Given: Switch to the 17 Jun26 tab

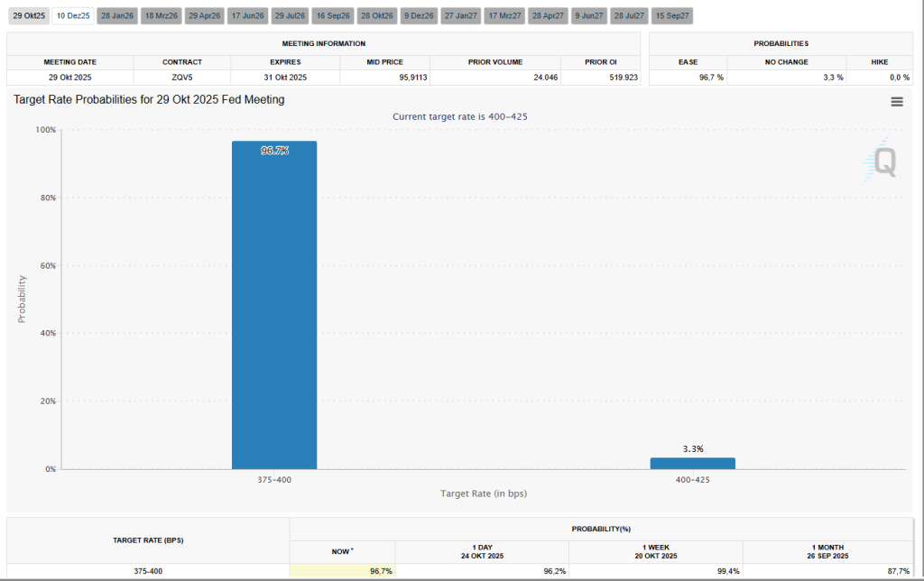Looking at the screenshot, I should point(247,16).
